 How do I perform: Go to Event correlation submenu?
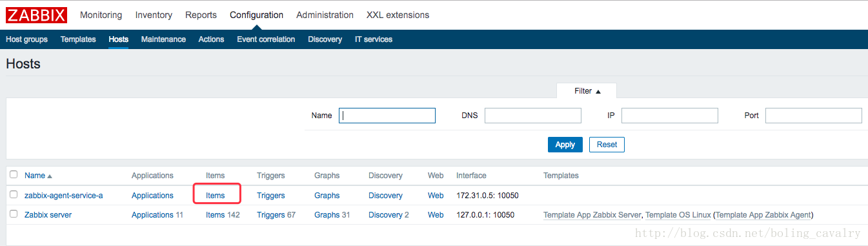266,39
